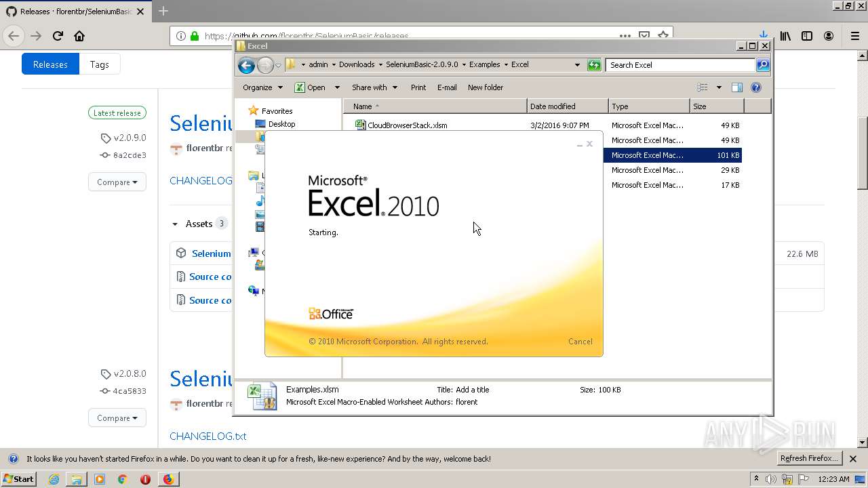Sort files by Date modified column

(568, 106)
